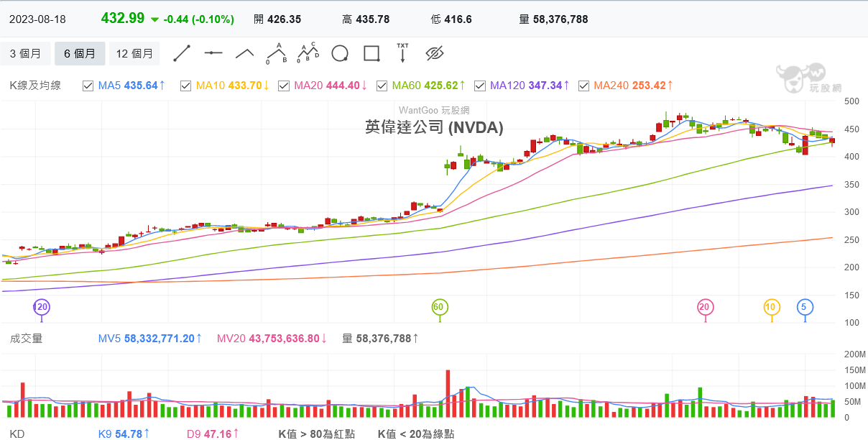Viewport: 868px width, 440px height.
Task: Uncheck the MA20 moving average checkbox
Action: pos(285,86)
